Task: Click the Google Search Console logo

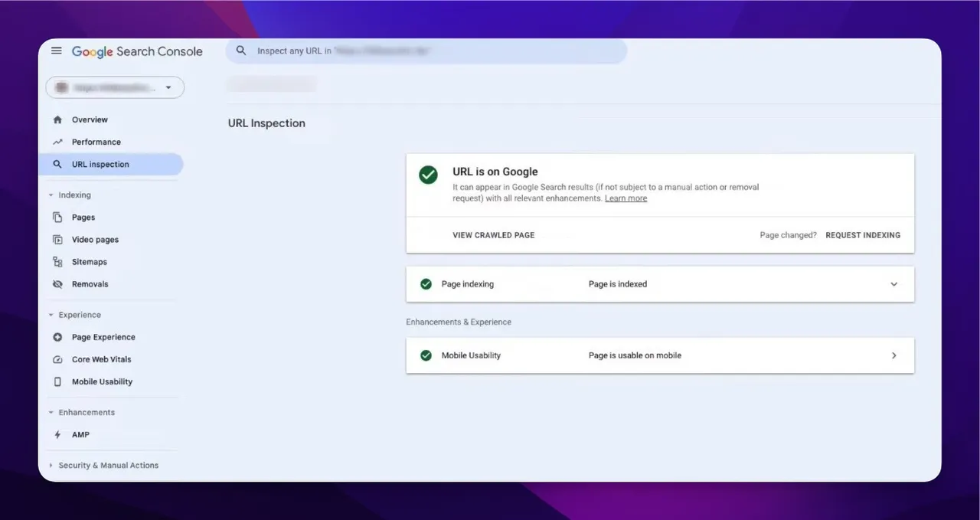Action: pos(137,51)
